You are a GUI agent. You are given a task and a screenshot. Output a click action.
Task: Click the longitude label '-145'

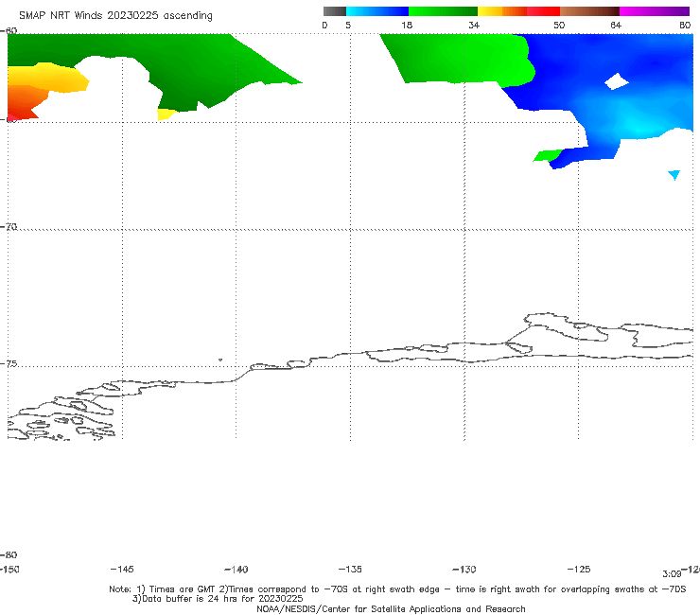coord(122,569)
